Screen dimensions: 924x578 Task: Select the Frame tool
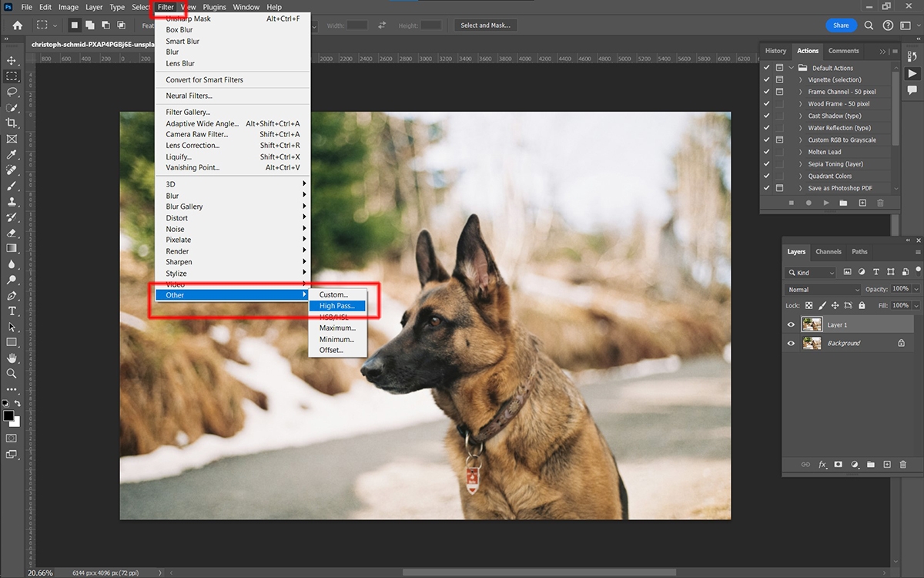(12, 139)
